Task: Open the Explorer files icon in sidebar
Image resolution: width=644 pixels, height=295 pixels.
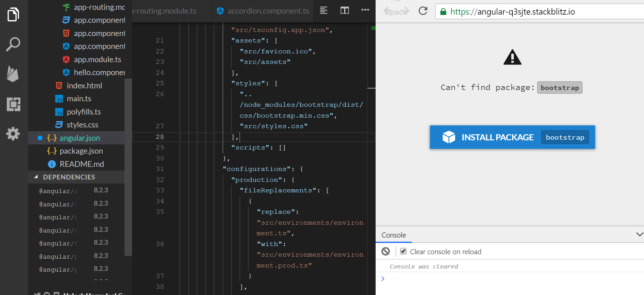Action: (13, 15)
